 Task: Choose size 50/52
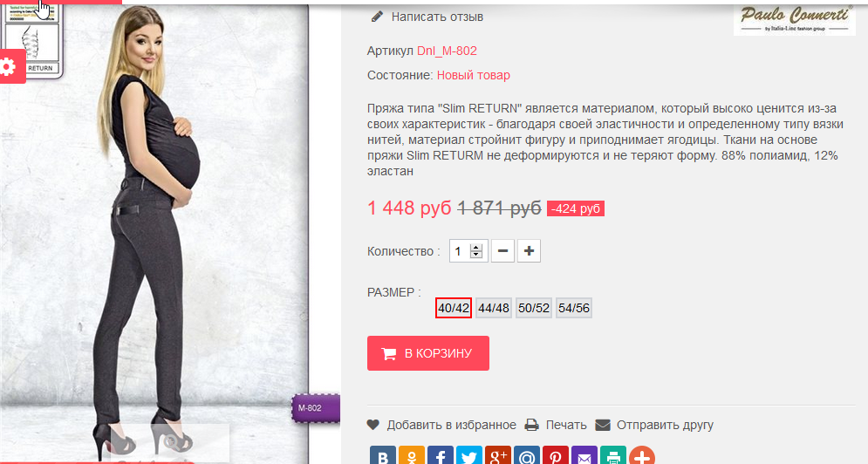(534, 308)
